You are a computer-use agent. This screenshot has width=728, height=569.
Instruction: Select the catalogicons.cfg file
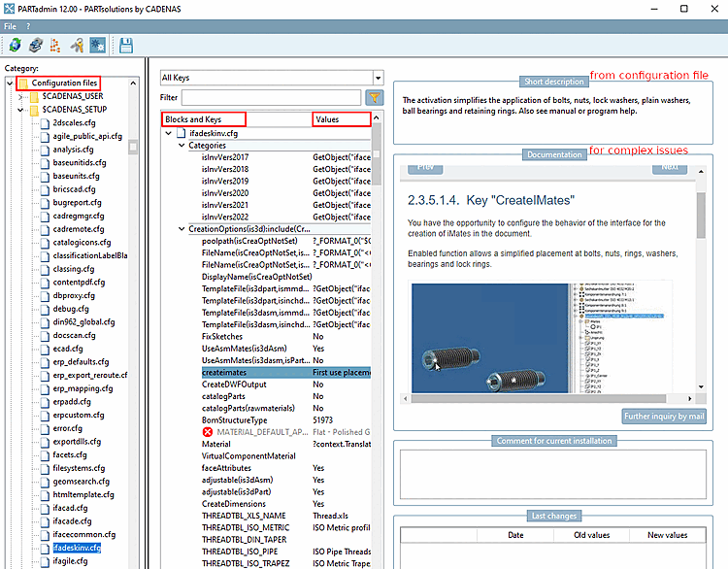tap(82, 243)
